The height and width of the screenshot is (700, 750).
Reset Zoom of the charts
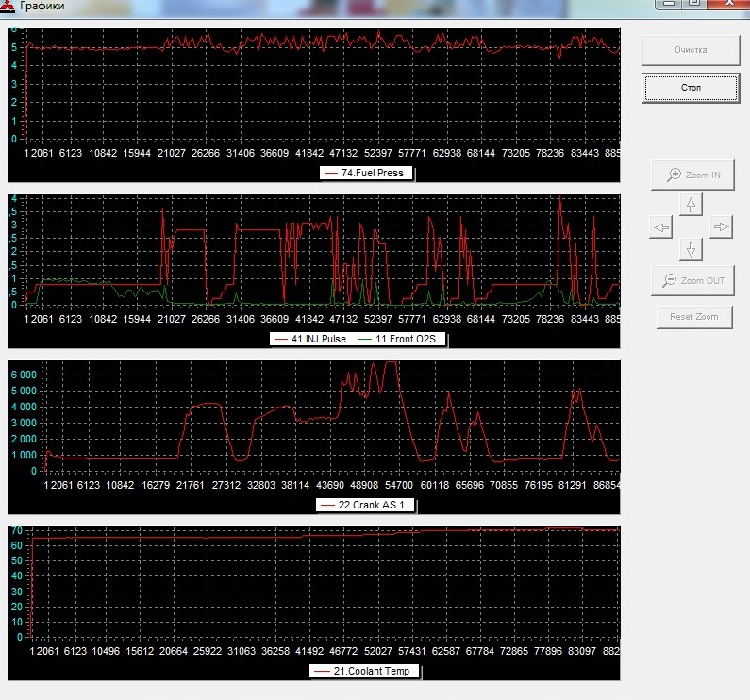(x=694, y=317)
